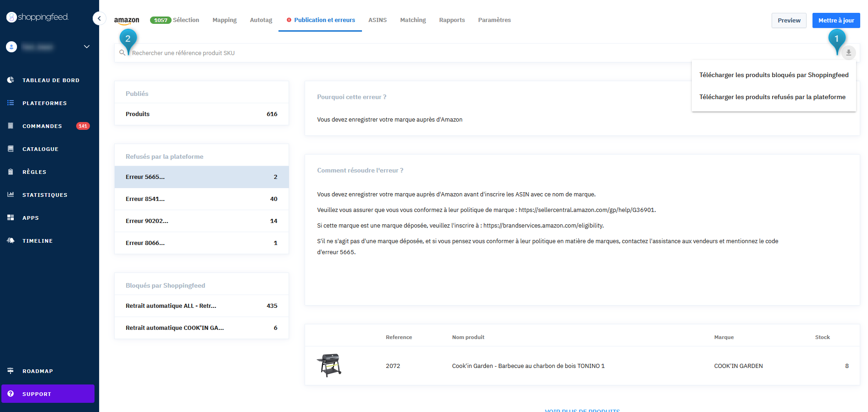Select Retrait automatique COOK'IN GA row

pos(201,328)
